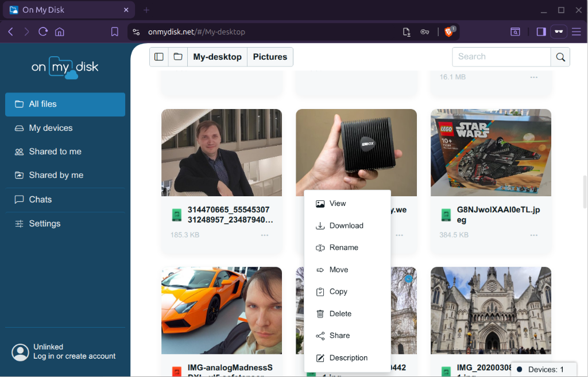Open Settings in sidebar
Viewport: 588px width, 377px height.
tap(65, 223)
